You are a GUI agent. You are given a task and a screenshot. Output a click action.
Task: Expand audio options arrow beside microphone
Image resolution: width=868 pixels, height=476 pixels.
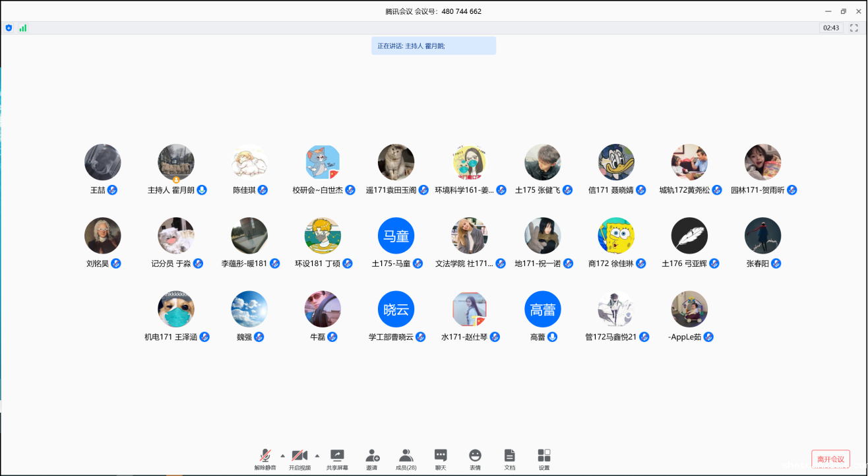[x=283, y=456]
